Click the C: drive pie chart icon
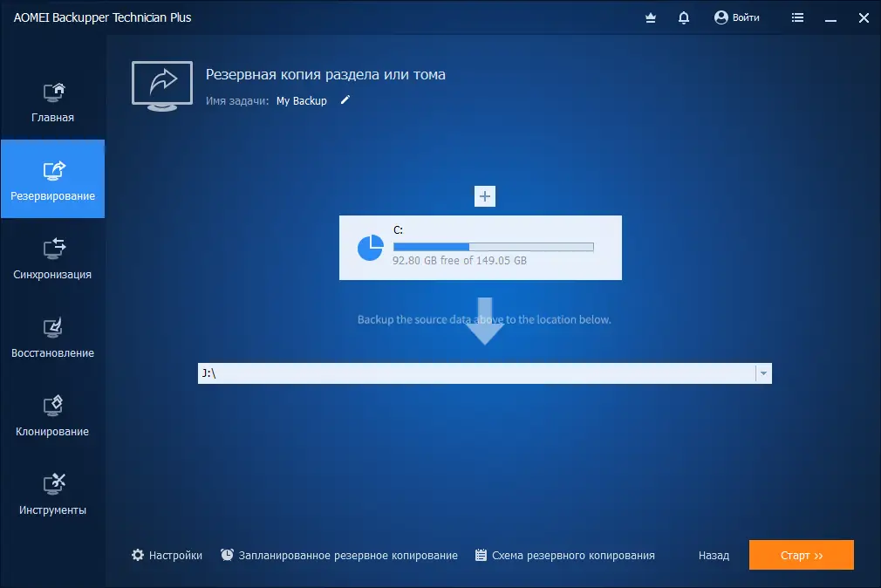Viewport: 881px width, 588px height. click(371, 248)
